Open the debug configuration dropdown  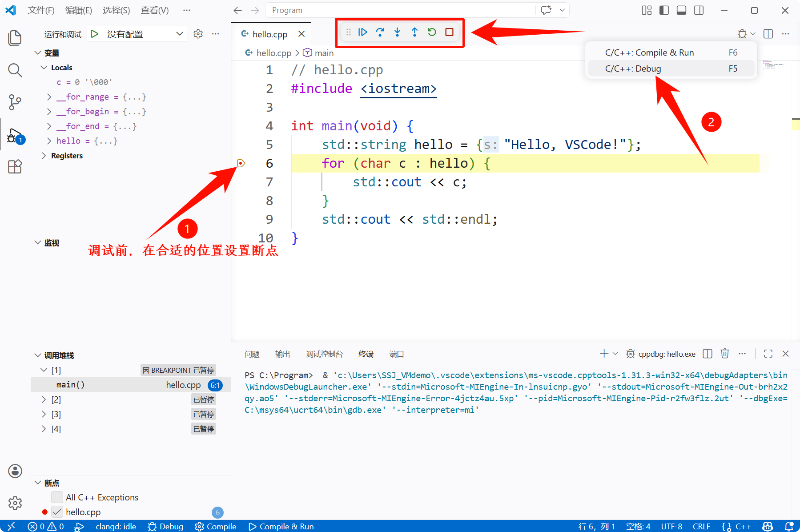145,34
